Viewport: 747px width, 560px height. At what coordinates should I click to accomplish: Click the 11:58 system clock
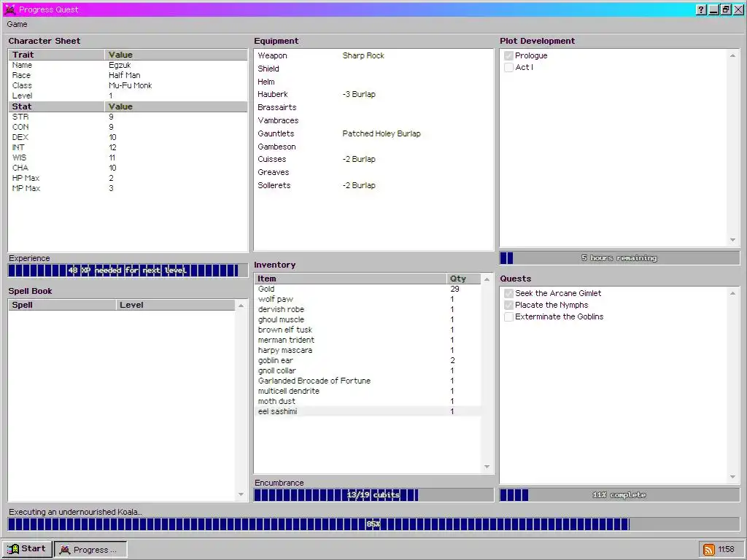pos(726,550)
